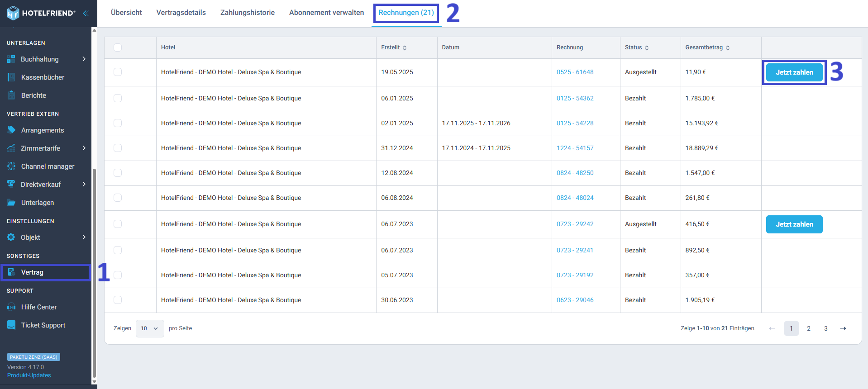Click the sidebar vertical scrollbar

coord(94,273)
